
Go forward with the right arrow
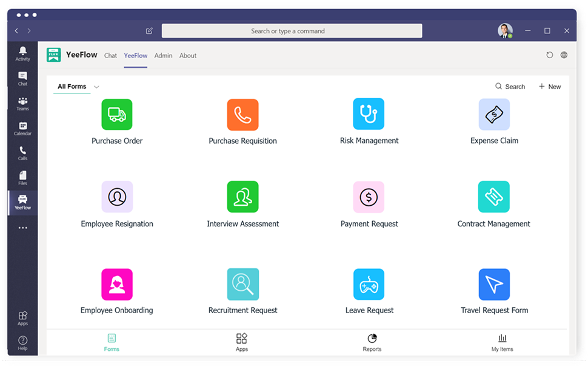click(29, 31)
